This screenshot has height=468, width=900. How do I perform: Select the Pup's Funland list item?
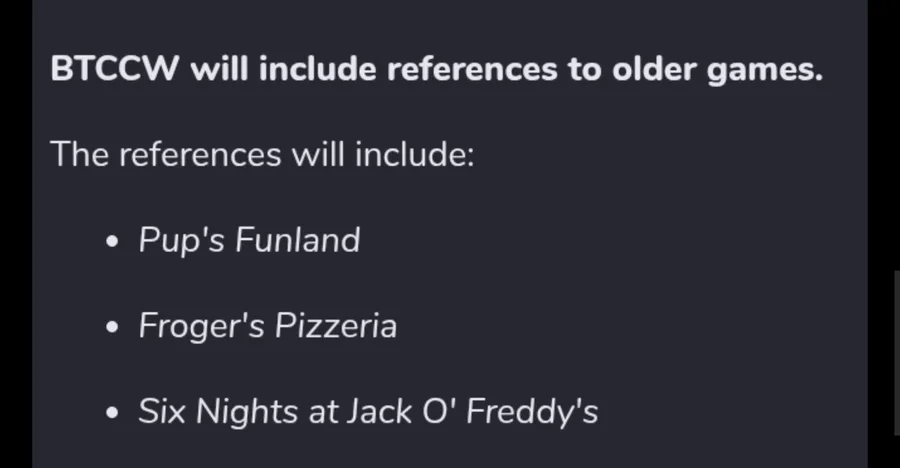(x=249, y=240)
